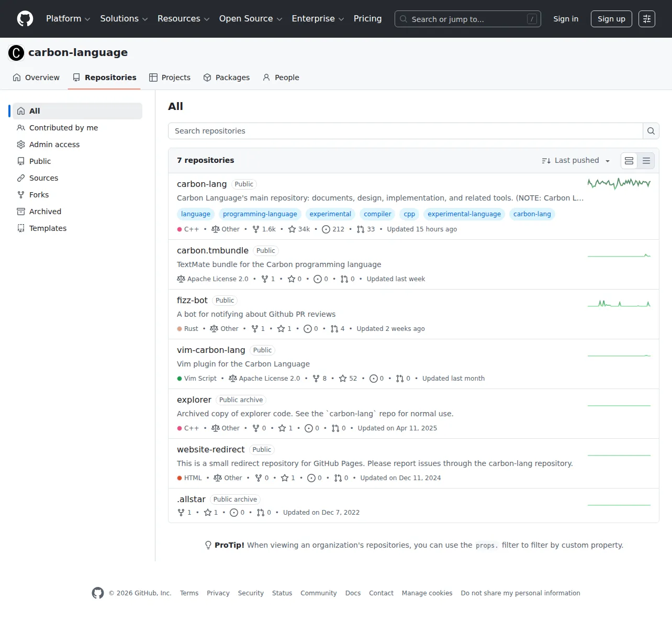Click the experimental-language topic tag
Image resolution: width=672 pixels, height=621 pixels.
click(x=464, y=214)
